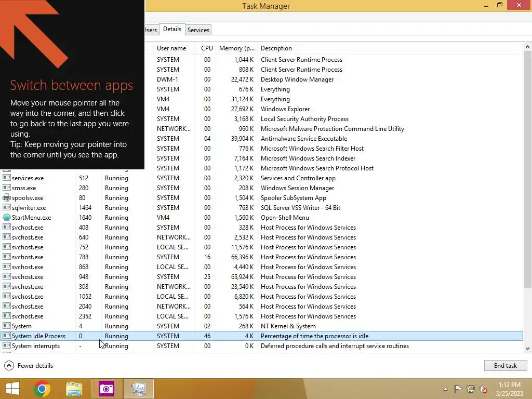Click the DWM-1 user name cell
The width and height of the screenshot is (532, 399).
167,79
